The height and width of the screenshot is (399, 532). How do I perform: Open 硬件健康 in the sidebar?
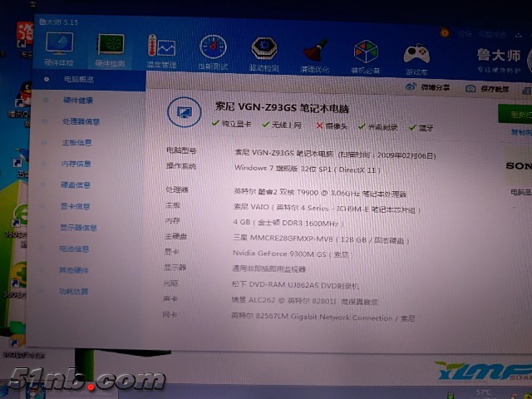coord(79,101)
